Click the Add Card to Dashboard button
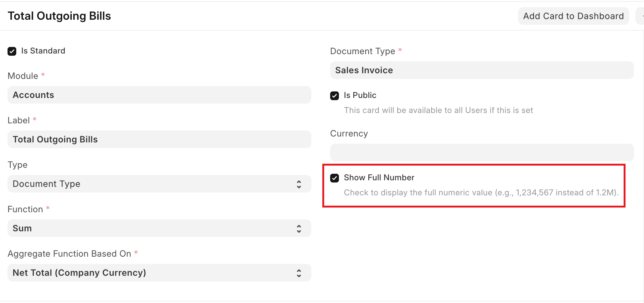This screenshot has width=644, height=303. 573,16
